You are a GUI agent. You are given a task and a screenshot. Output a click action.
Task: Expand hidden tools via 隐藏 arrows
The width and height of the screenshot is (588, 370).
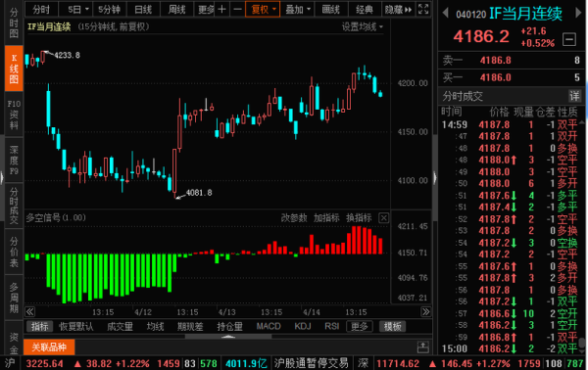point(398,10)
